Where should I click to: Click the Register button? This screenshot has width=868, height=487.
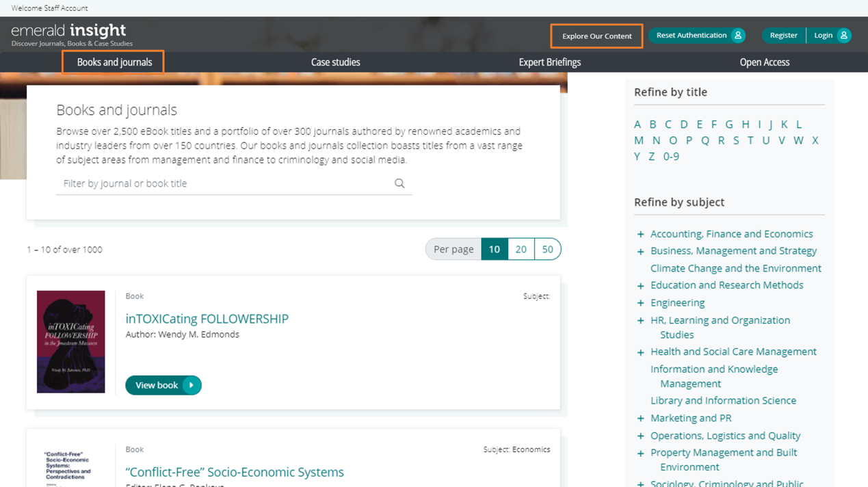[x=784, y=36]
